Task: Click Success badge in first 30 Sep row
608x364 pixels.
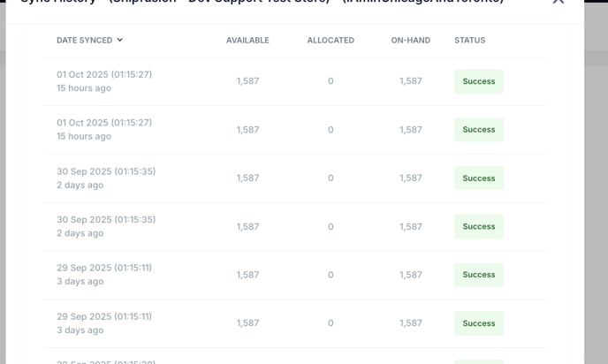Action: tap(479, 178)
